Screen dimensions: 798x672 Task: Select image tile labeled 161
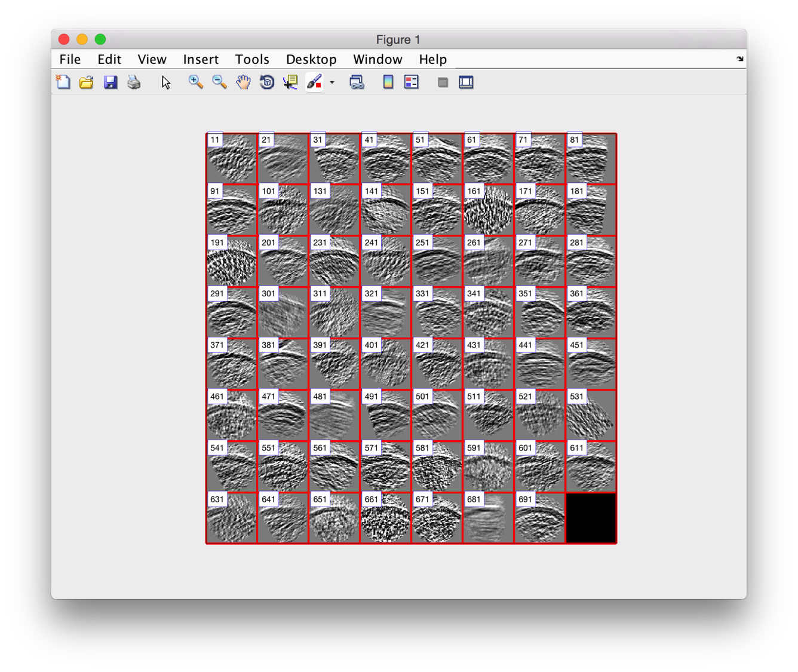click(489, 210)
